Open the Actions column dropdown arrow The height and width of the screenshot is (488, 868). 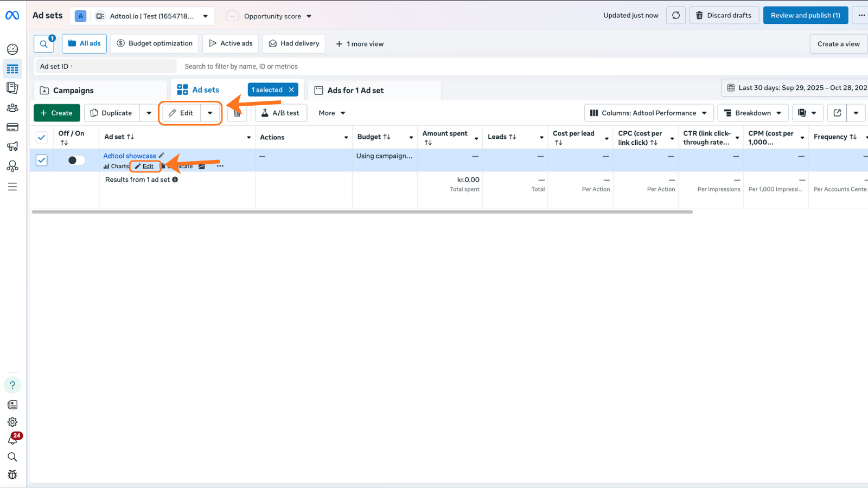(x=346, y=138)
